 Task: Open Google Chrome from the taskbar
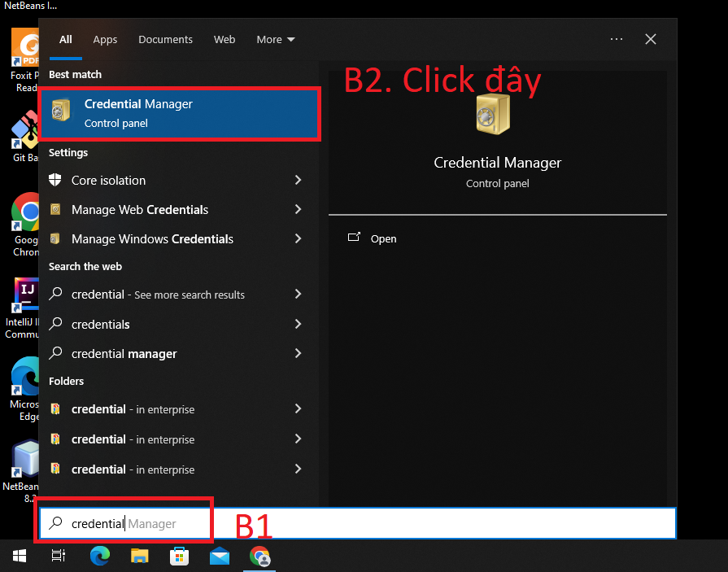[x=260, y=556]
